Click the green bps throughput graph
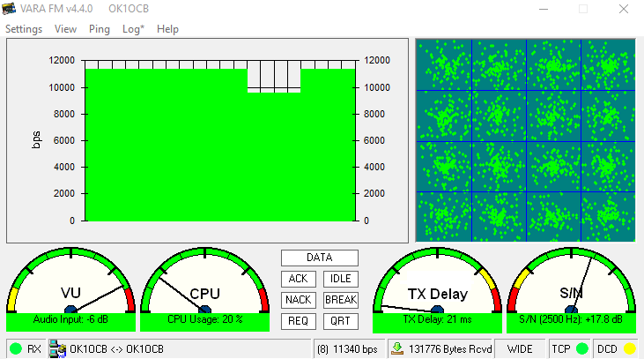The height and width of the screenshot is (359, 644). click(x=220, y=141)
